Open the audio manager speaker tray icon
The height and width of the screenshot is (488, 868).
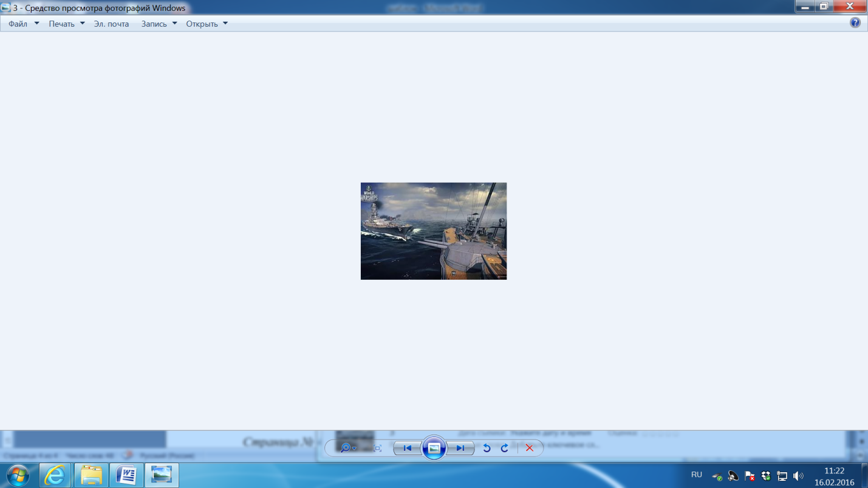[x=733, y=476]
